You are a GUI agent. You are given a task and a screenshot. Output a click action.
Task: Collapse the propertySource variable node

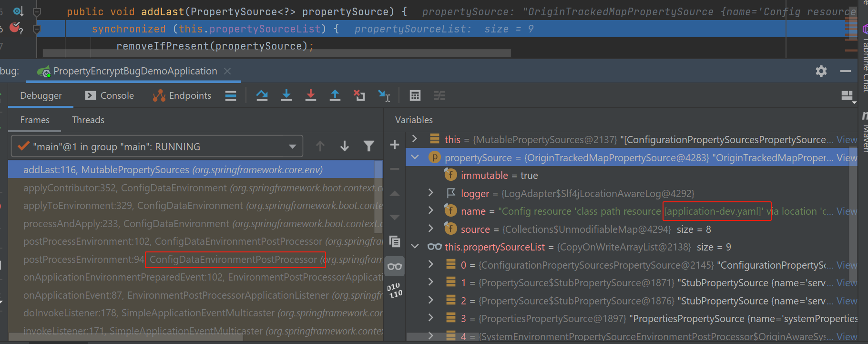[x=415, y=157]
